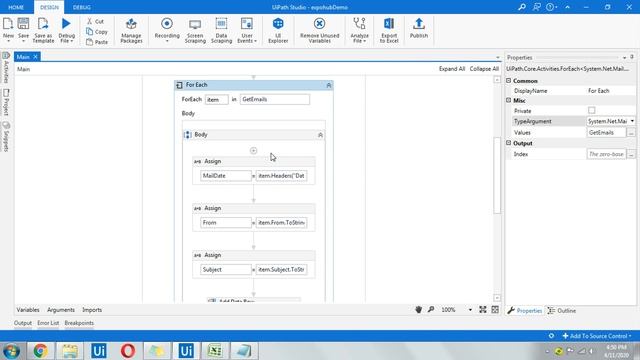
Task: Open the Error List panel
Action: (48, 323)
